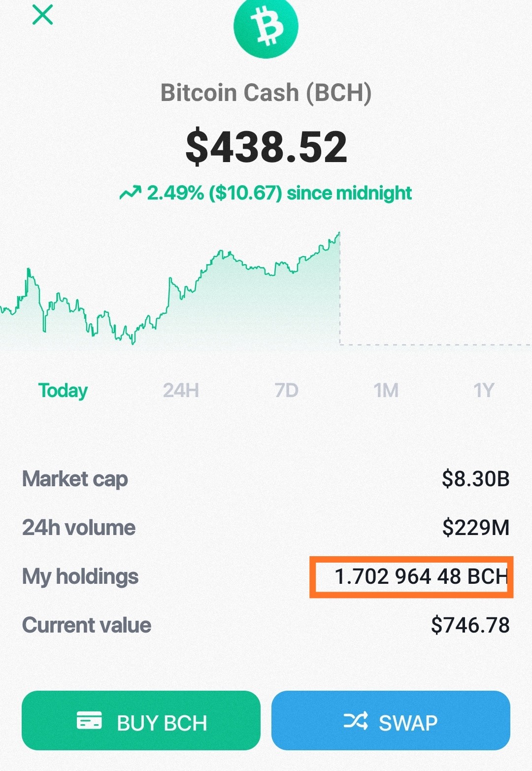Show the 1M price chart
The height and width of the screenshot is (771, 532).
click(386, 391)
